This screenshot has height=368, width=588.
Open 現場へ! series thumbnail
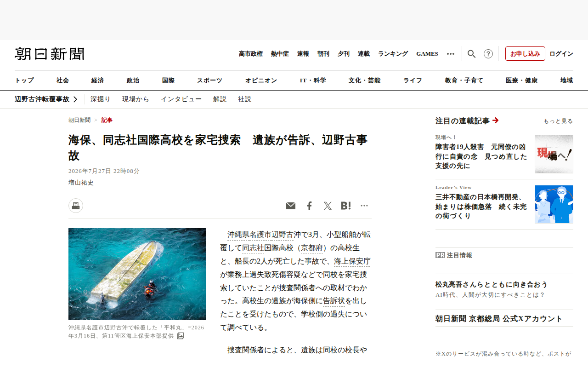554,154
